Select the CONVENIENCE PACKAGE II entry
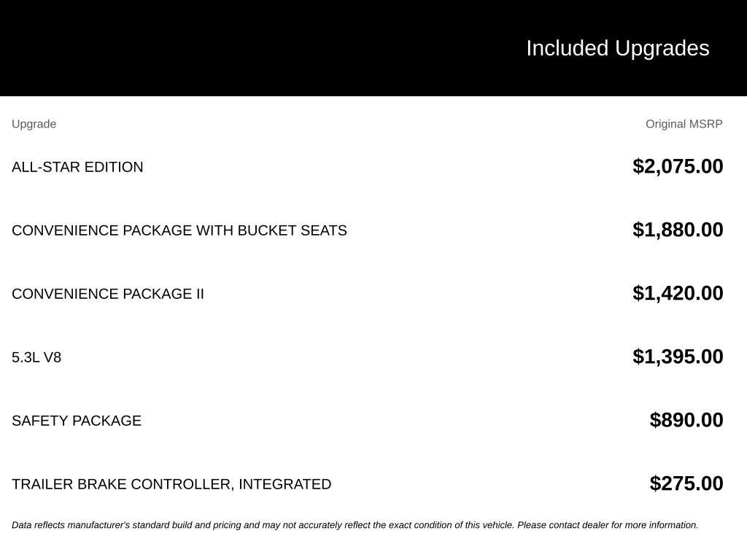Image resolution: width=747 pixels, height=560 pixels. 108,294
